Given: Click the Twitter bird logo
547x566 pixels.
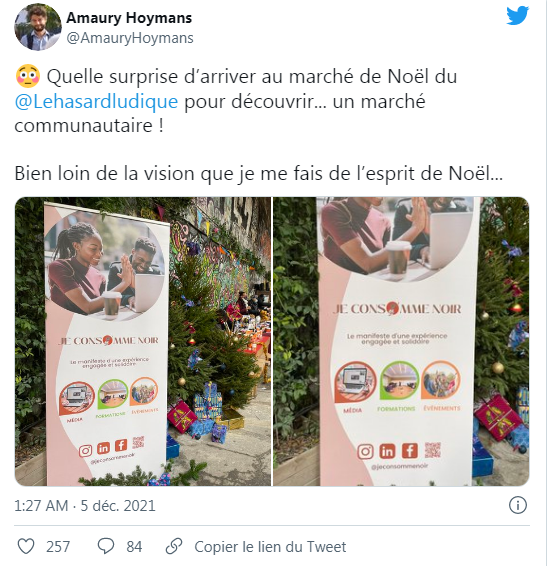Looking at the screenshot, I should (517, 16).
